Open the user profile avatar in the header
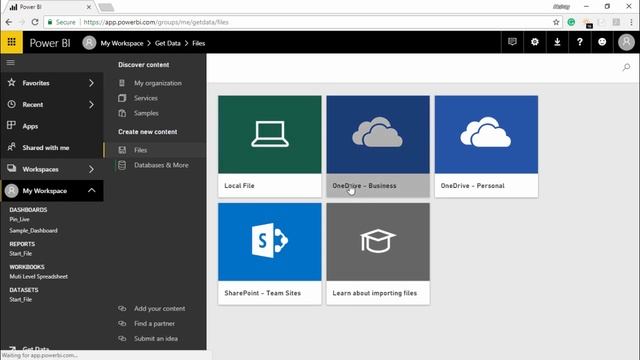The image size is (640, 360). [626, 42]
